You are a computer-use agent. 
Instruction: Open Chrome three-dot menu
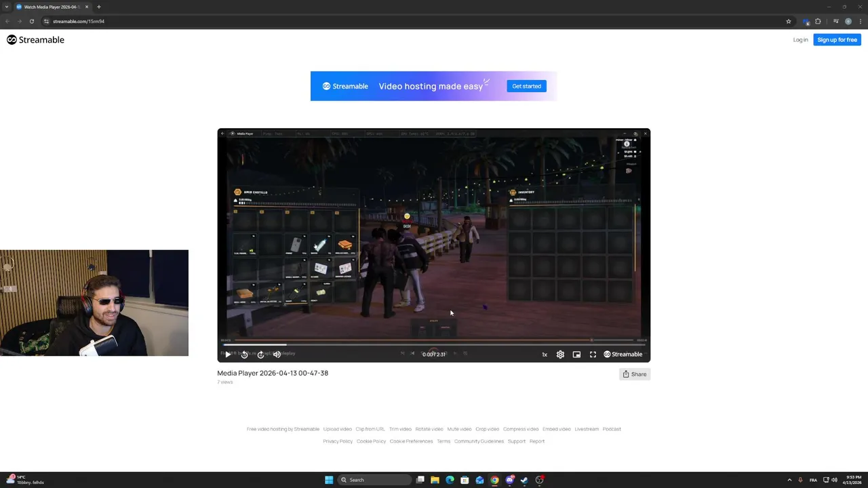click(860, 21)
